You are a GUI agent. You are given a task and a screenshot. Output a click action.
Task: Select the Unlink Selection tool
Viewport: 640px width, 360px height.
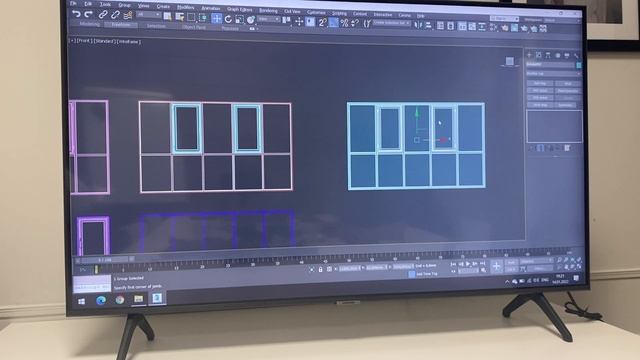[116, 15]
